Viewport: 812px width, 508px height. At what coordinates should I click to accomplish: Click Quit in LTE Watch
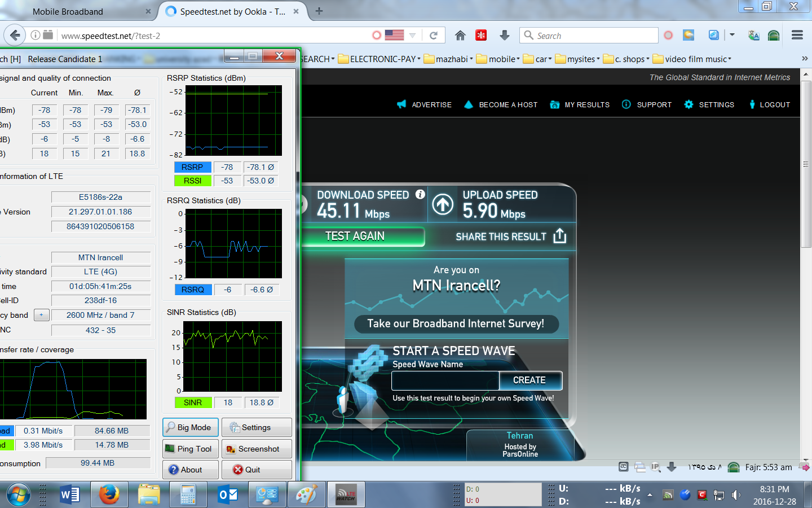click(x=257, y=470)
